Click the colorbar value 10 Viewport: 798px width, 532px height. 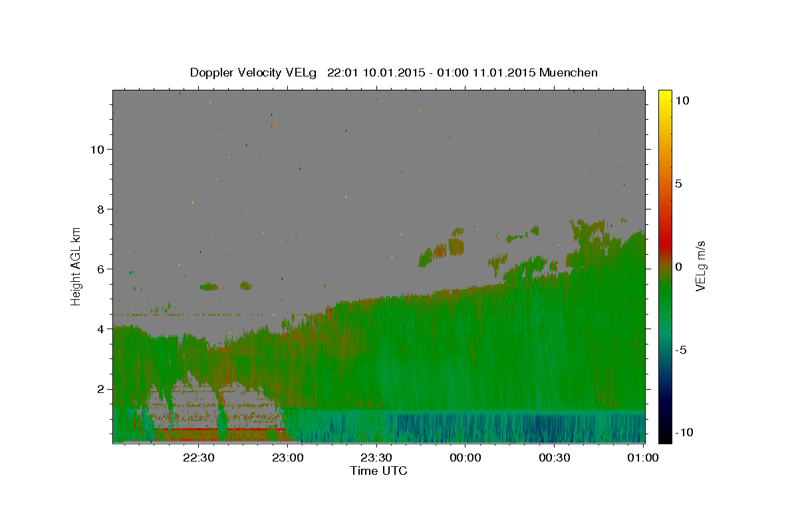(681, 100)
